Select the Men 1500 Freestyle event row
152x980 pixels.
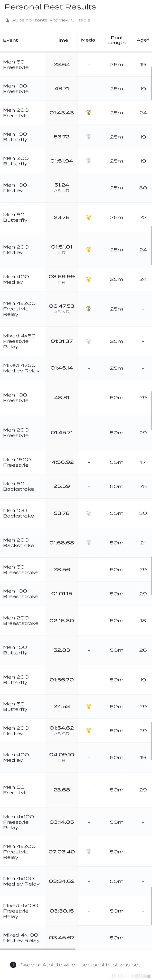click(x=76, y=462)
